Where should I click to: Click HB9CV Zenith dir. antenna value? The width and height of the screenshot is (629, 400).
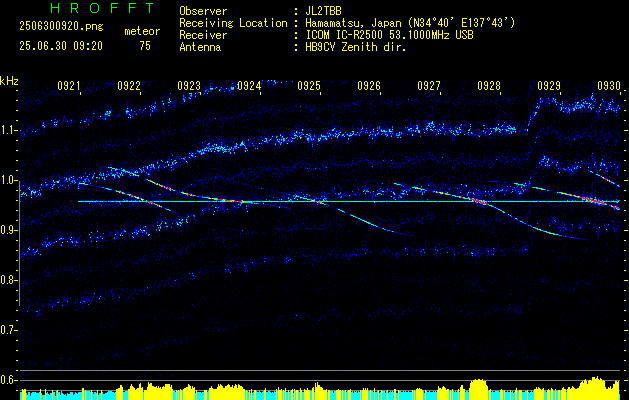click(x=355, y=47)
